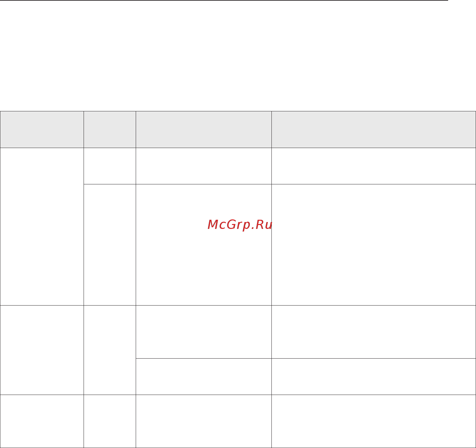The height and width of the screenshot is (448, 476).
Task: Click the short narrow cell directly under the second header
Action: pyautogui.click(x=110, y=166)
